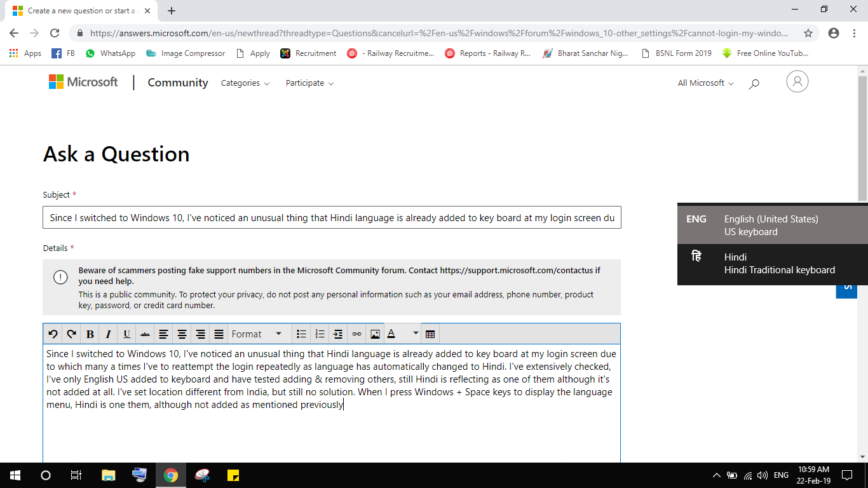The height and width of the screenshot is (488, 868).
Task: Open the BSNL Form 2019 bookmark
Action: pyautogui.click(x=677, y=53)
